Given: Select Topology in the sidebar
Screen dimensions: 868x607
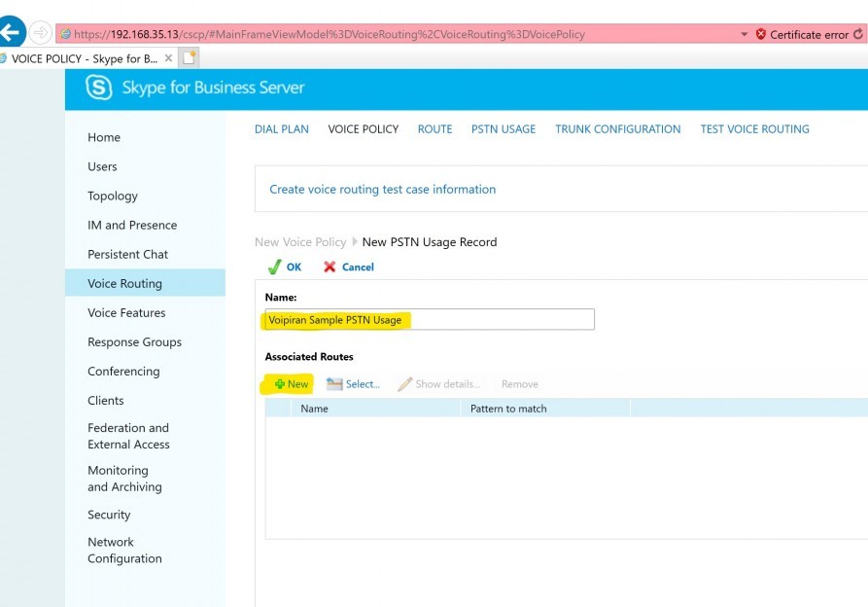Looking at the screenshot, I should tap(113, 196).
